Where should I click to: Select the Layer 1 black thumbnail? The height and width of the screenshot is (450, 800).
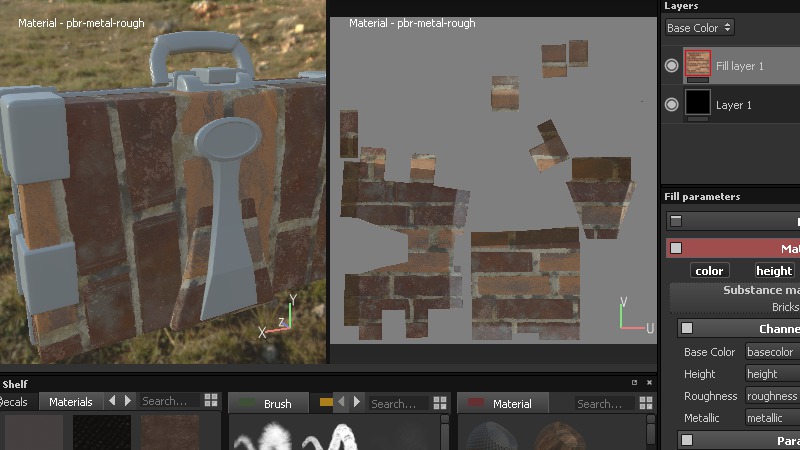click(697, 102)
